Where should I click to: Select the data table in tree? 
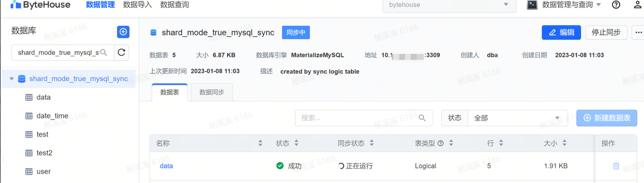pos(43,97)
